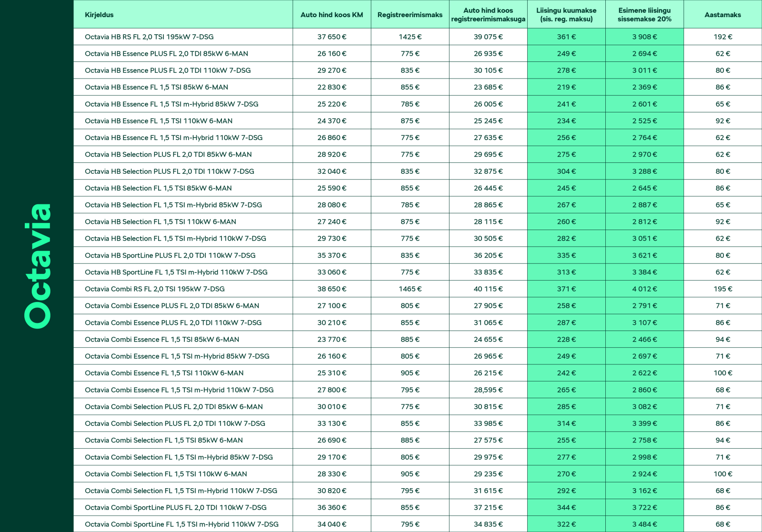Select Octavia Combi Selection FL m-Hybrid 85kW 7-DSG
This screenshot has width=762, height=532.
(179, 457)
